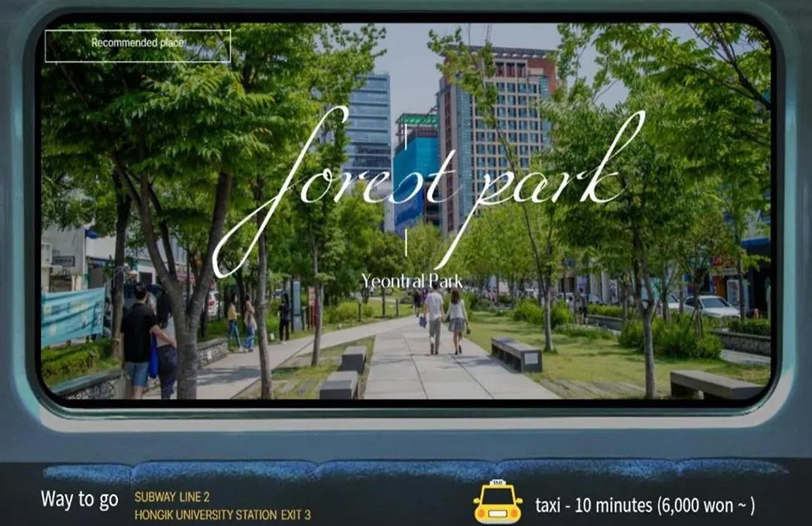Select the white car parked at right
Screen dimensions: 812x526
pyautogui.click(x=709, y=306)
